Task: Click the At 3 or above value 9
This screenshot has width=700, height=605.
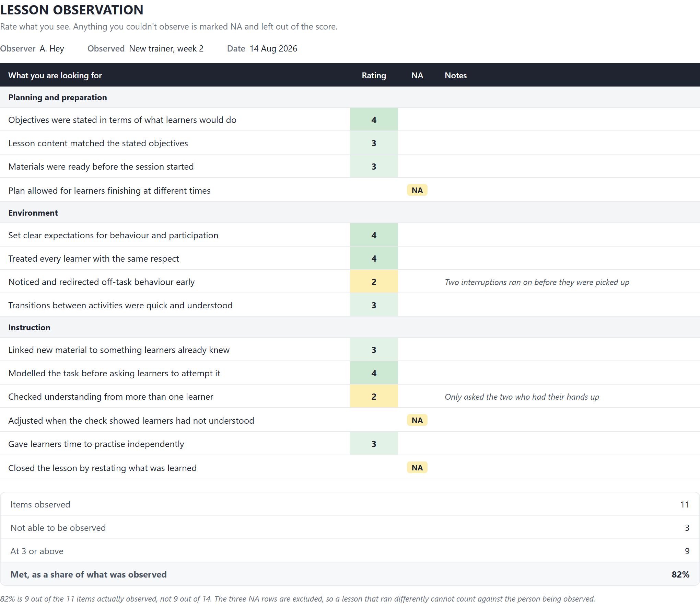Action: point(687,551)
